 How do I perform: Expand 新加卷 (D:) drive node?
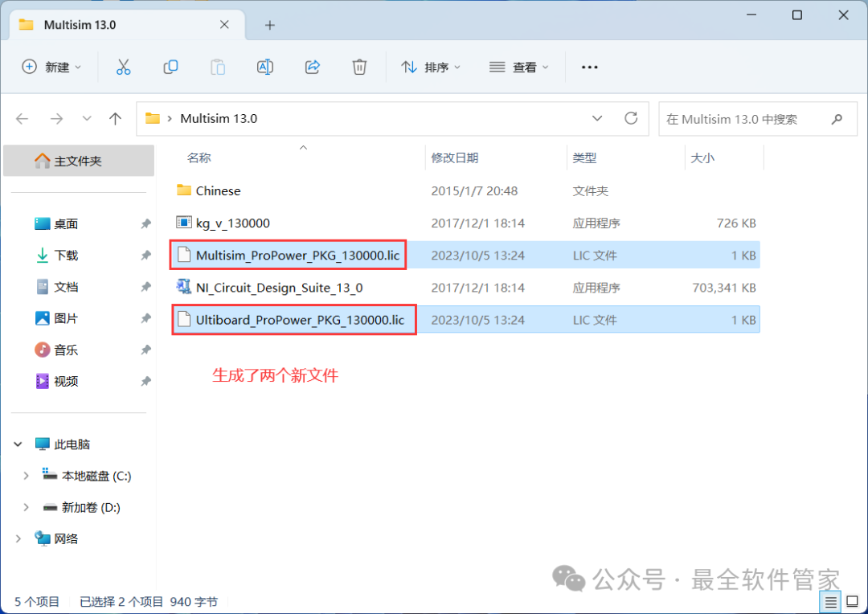(x=26, y=508)
